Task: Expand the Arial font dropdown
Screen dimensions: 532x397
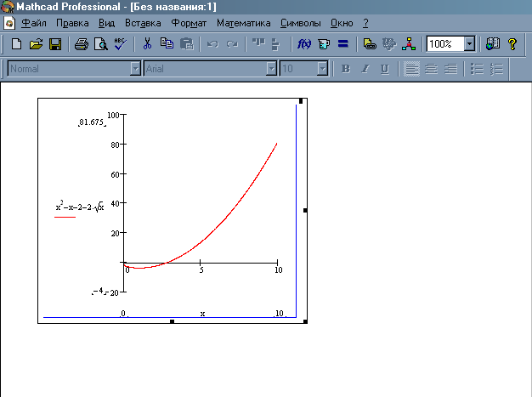Action: point(271,69)
